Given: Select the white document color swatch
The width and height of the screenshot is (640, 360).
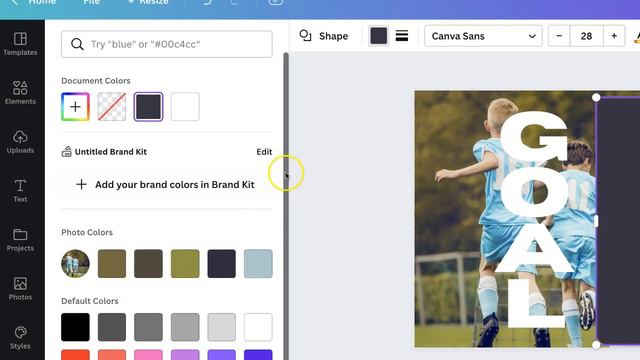Looking at the screenshot, I should pos(185,107).
